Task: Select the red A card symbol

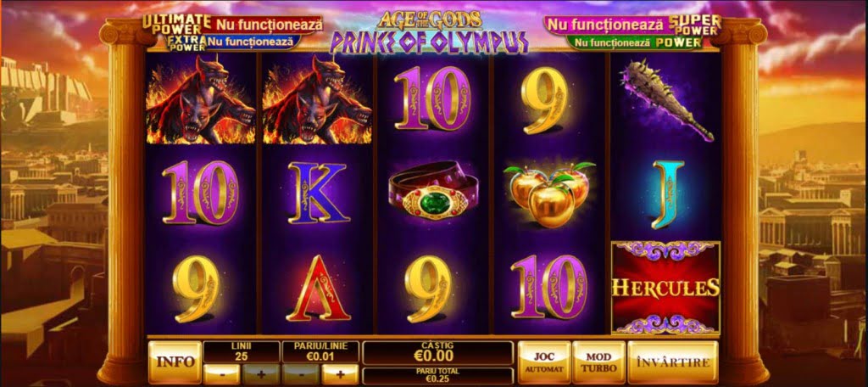Action: tap(319, 288)
